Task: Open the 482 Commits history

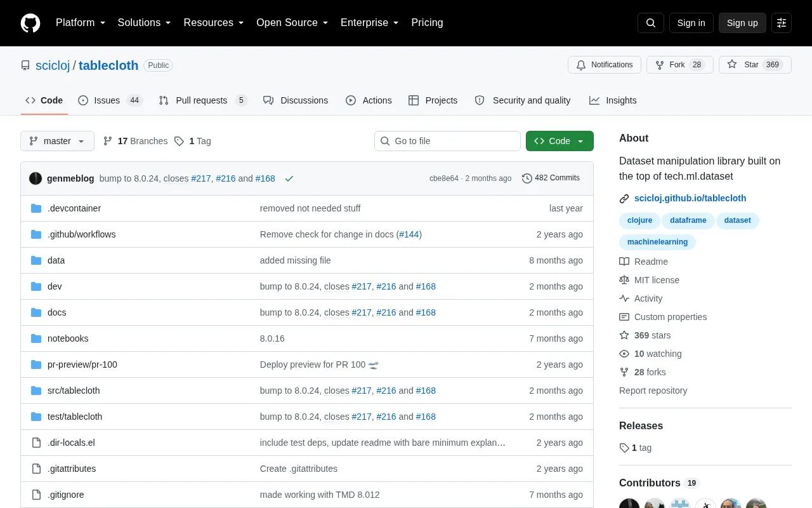Action: pos(551,178)
